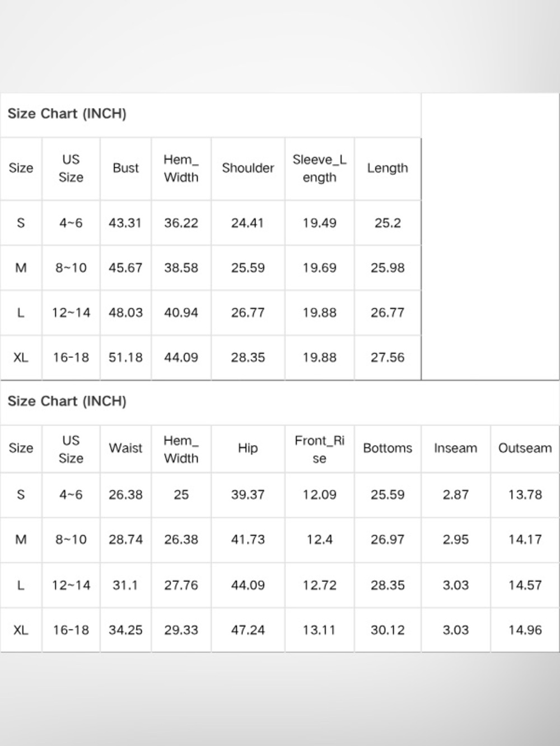Select the Sleeve_Length header in top chart
Screen dimensions: 560x746
pos(319,168)
